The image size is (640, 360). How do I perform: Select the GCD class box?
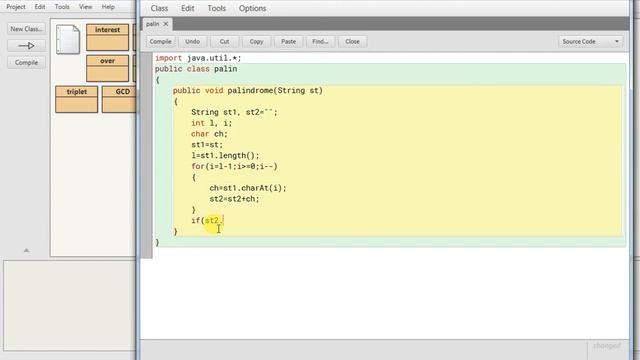click(119, 99)
